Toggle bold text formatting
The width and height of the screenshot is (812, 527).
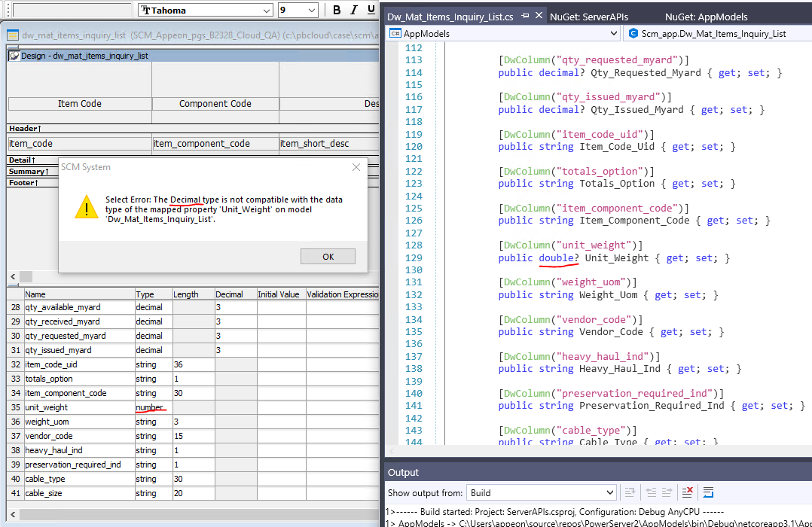click(x=337, y=10)
